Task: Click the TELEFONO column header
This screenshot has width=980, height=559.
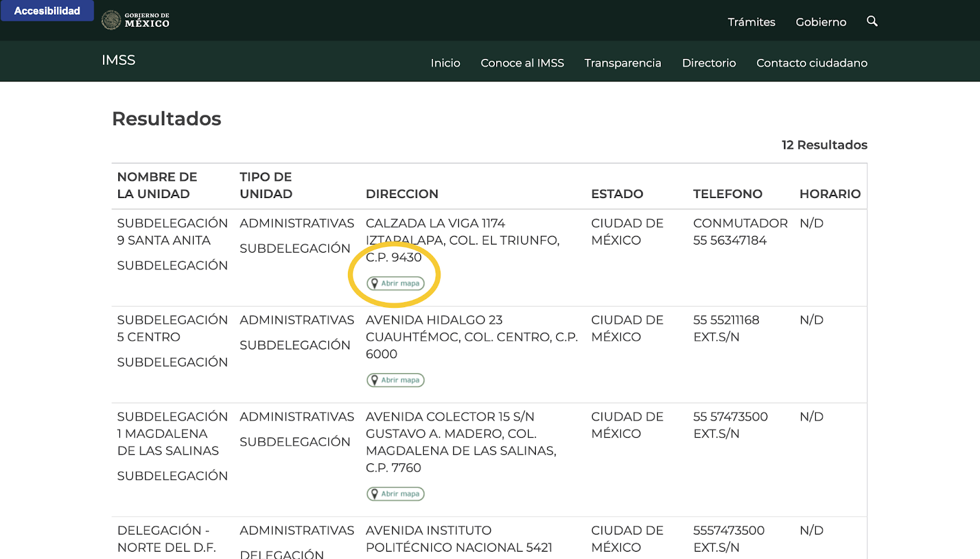Action: [727, 194]
